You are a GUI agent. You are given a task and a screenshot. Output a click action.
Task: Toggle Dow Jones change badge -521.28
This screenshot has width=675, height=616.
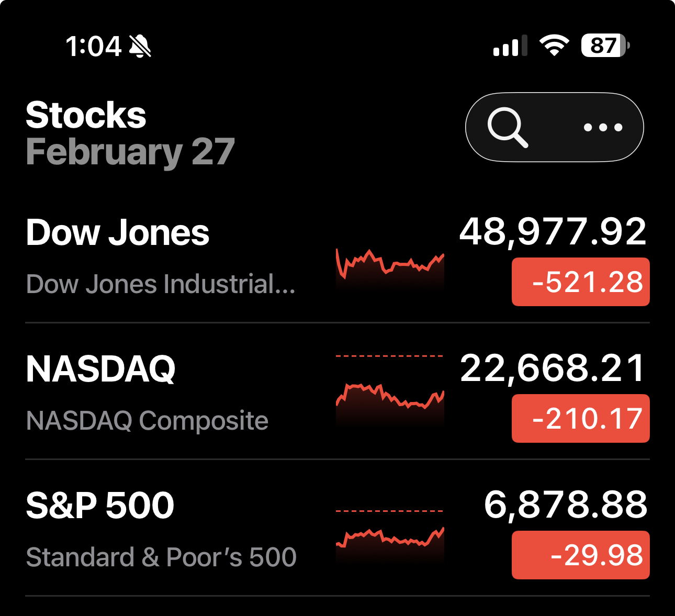(x=580, y=282)
